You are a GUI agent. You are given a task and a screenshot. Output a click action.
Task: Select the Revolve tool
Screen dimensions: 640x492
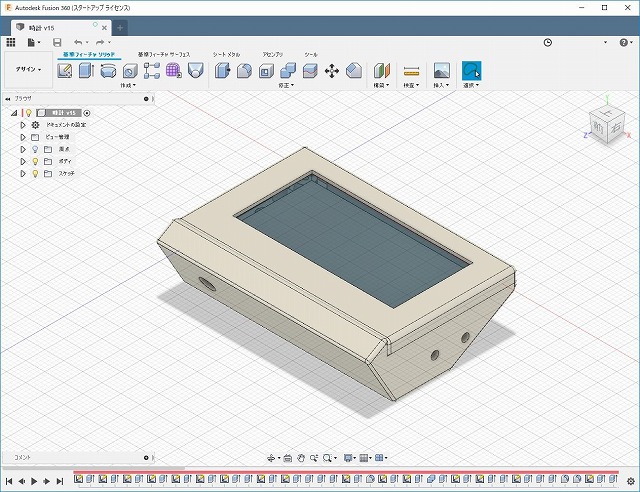point(108,71)
